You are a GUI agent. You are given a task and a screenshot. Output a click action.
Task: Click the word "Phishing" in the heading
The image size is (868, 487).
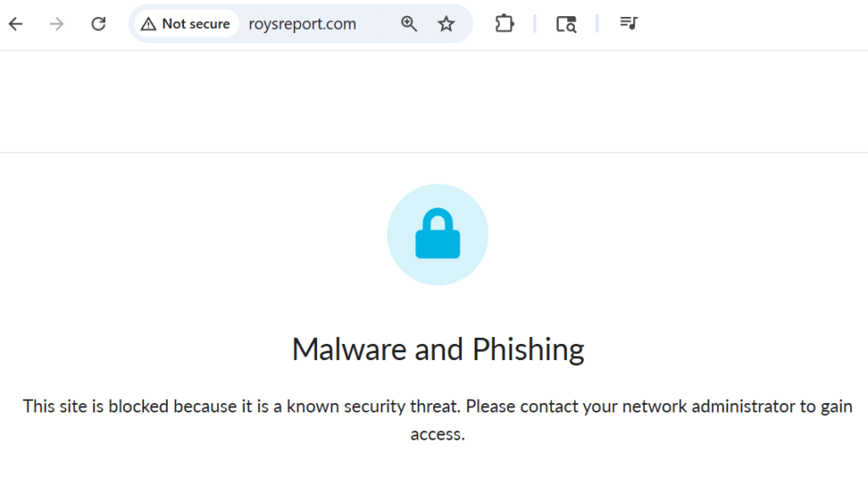(x=528, y=349)
